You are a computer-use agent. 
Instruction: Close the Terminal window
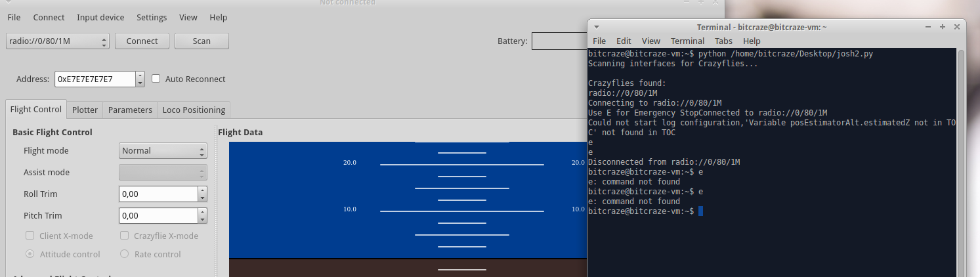[957, 27]
